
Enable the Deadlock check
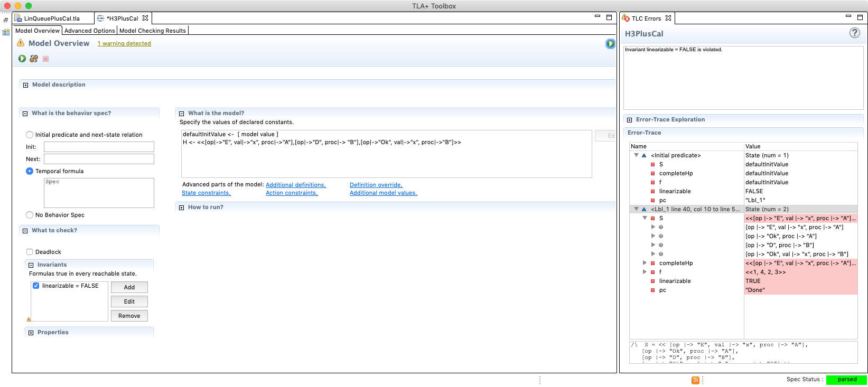point(30,252)
